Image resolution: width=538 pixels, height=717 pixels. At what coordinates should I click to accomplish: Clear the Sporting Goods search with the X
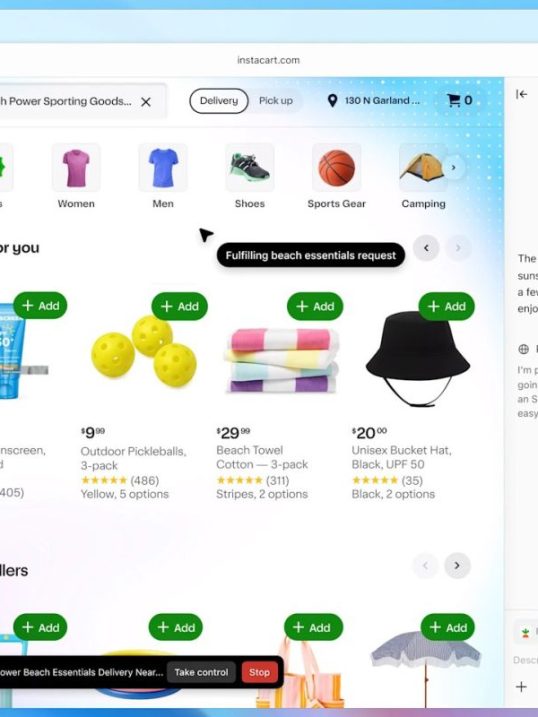146,102
